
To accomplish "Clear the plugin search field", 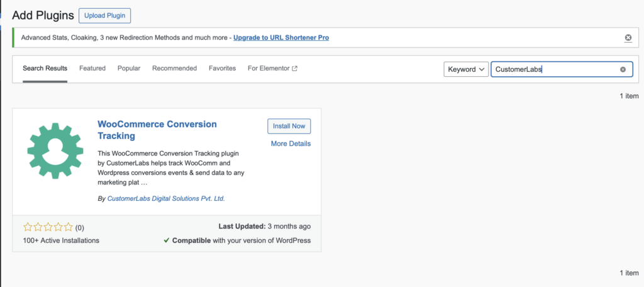I will (623, 69).
